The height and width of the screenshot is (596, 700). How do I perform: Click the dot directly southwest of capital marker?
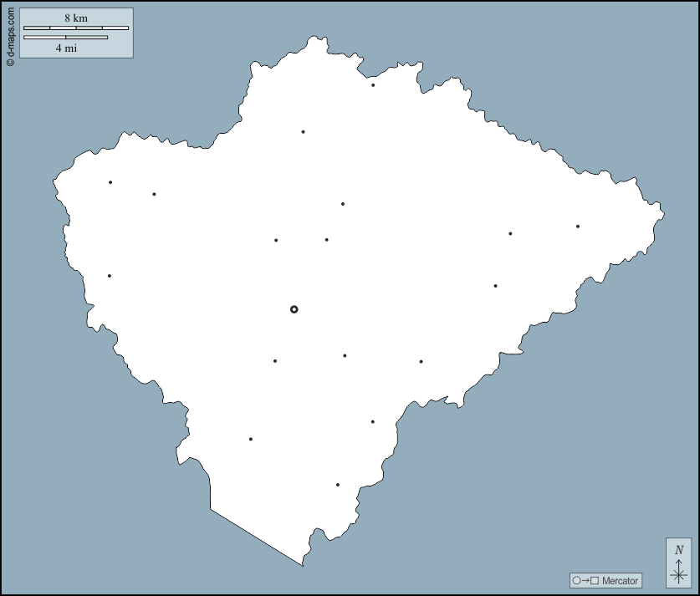(x=275, y=361)
